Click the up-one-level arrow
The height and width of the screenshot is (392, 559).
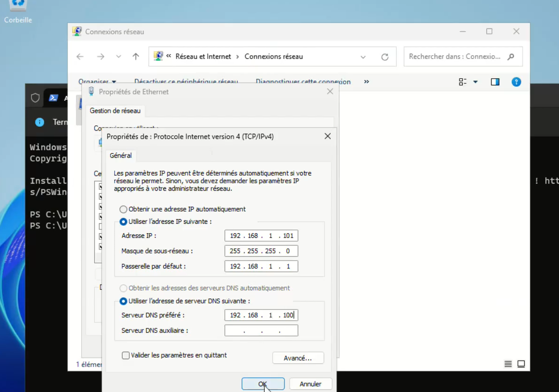(x=135, y=56)
